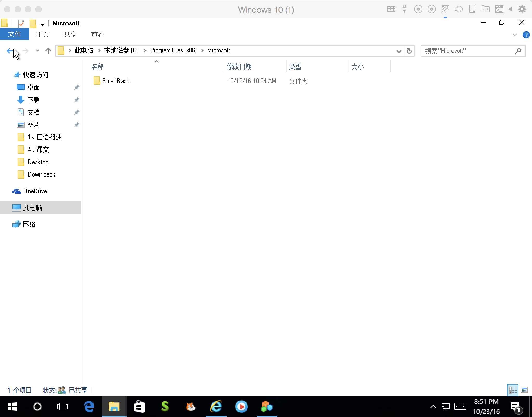Refresh the current folder view
Viewport: 532px width, 417px height.
409,51
